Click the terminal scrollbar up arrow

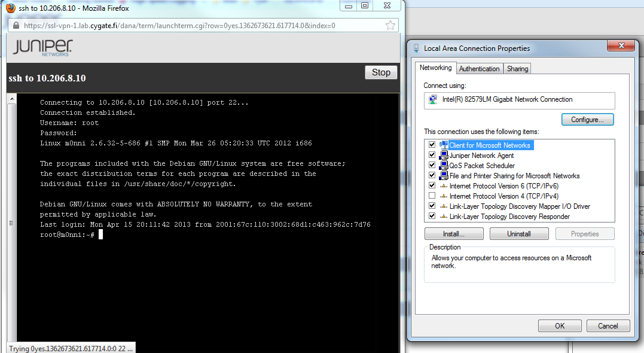(12, 99)
